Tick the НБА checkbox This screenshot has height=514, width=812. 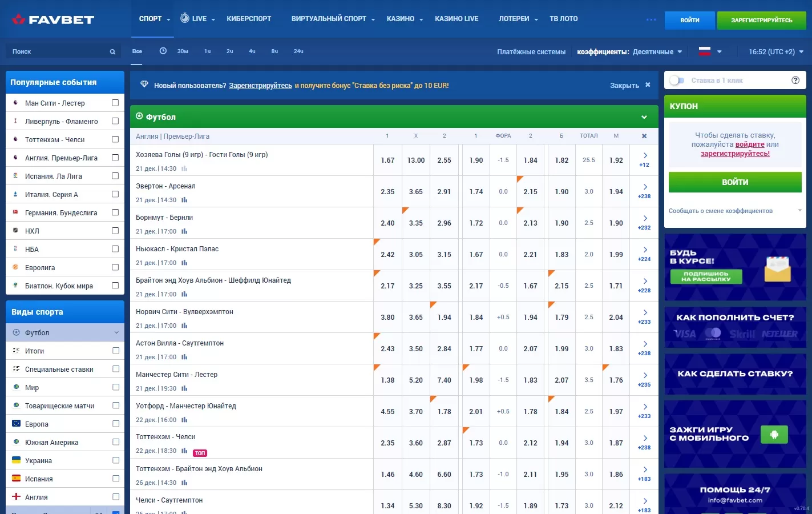[x=115, y=249]
